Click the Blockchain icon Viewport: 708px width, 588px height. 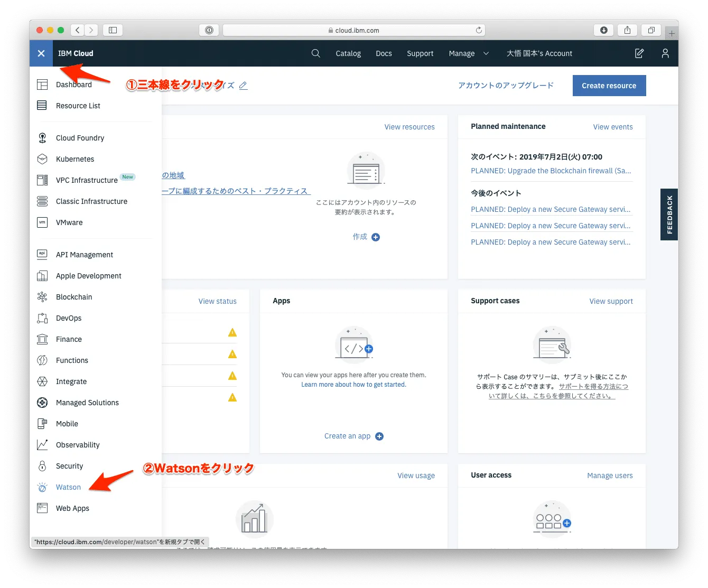coord(42,297)
